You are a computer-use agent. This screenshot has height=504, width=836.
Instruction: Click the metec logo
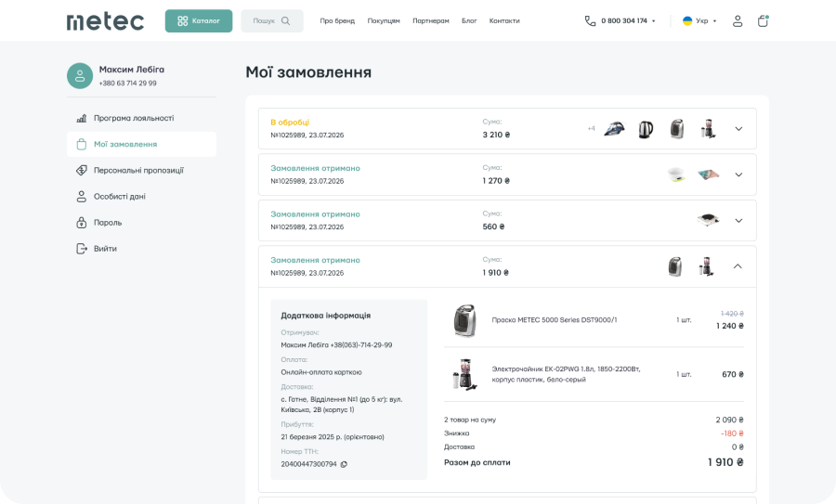pyautogui.click(x=105, y=21)
